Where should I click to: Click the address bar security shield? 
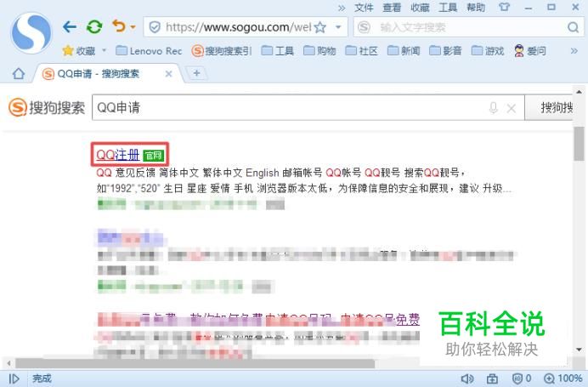[155, 27]
